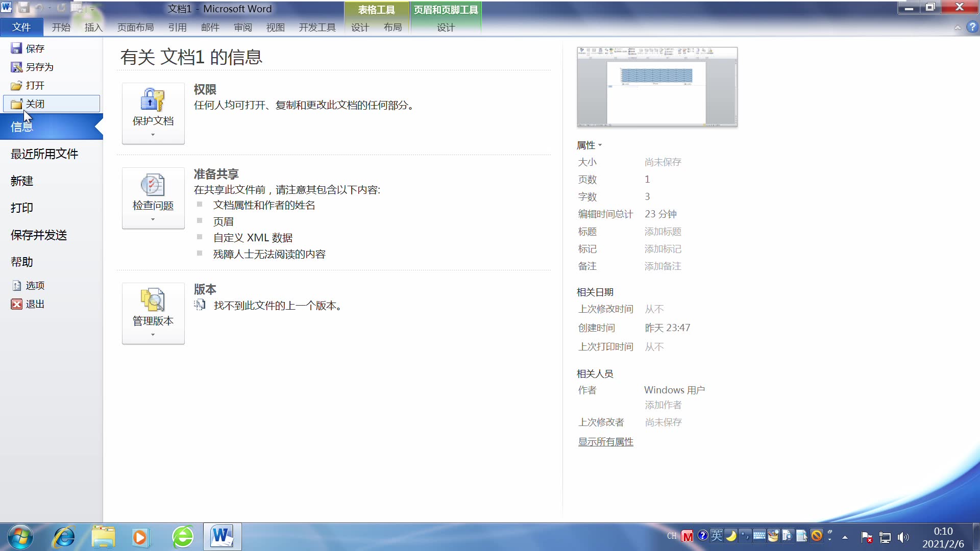The width and height of the screenshot is (980, 551).
Task: Open Header and Footer Tools Design tab
Action: coord(446,27)
